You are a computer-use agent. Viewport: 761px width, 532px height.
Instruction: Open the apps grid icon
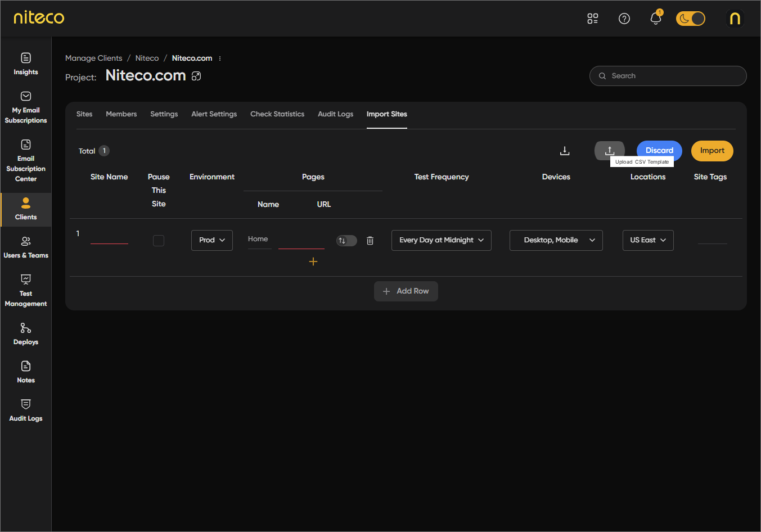click(x=593, y=19)
